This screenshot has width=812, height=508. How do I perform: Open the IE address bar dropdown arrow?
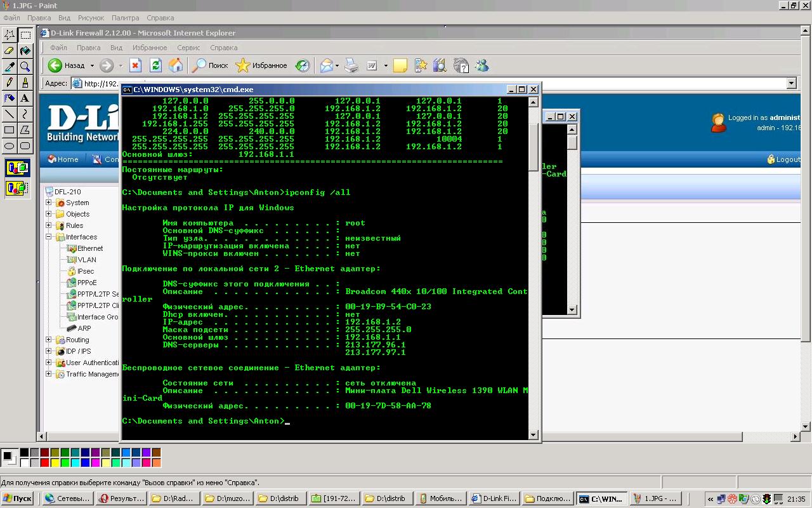(x=791, y=83)
